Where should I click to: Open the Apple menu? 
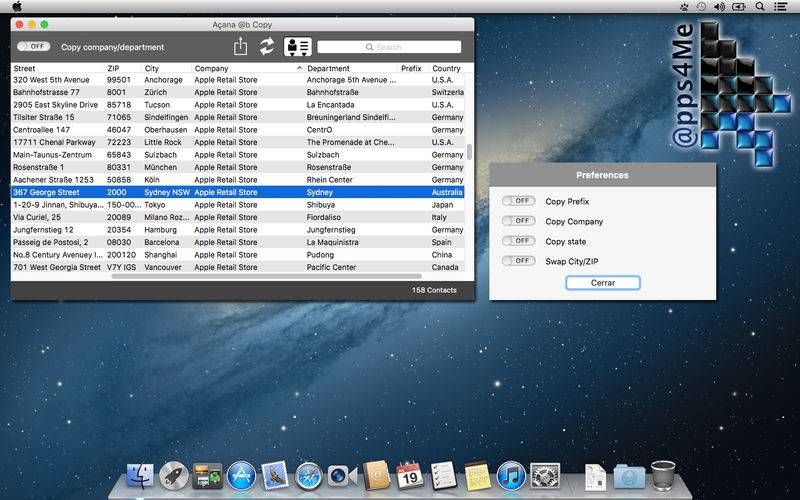pos(17,7)
